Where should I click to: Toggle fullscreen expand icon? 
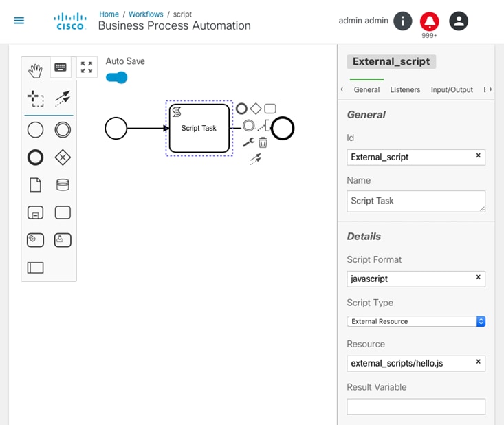pos(87,67)
